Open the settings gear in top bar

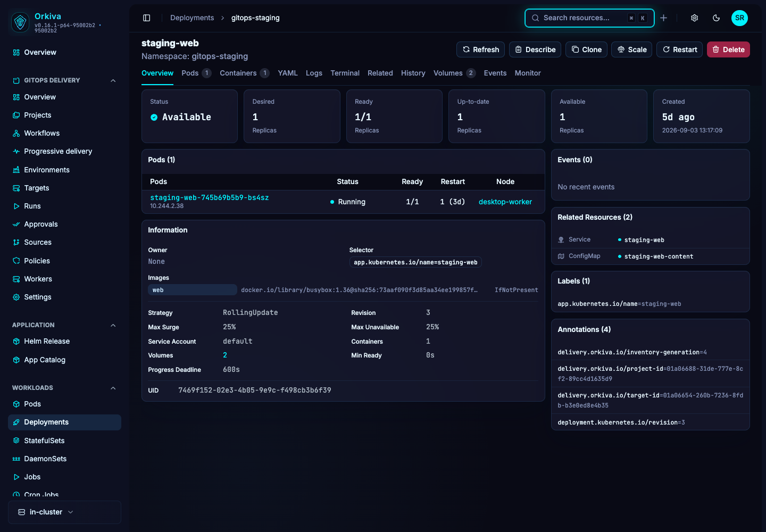[694, 18]
